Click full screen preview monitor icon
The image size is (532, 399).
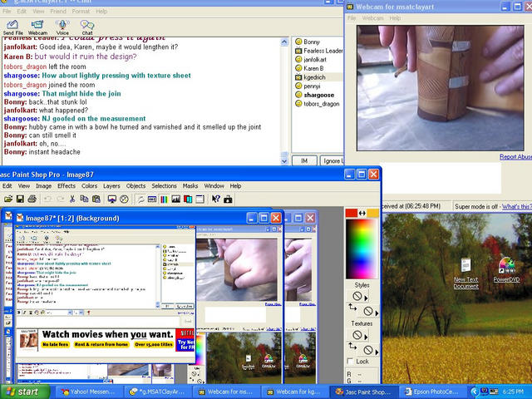coord(112,199)
